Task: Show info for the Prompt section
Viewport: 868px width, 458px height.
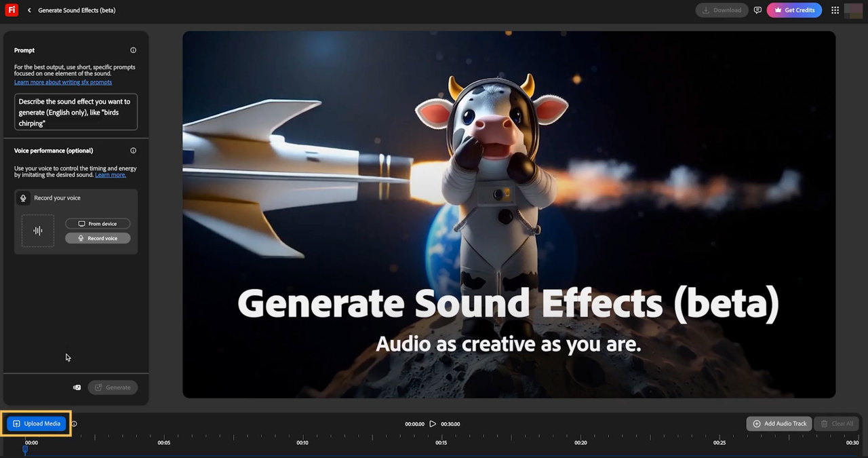Action: tap(133, 50)
